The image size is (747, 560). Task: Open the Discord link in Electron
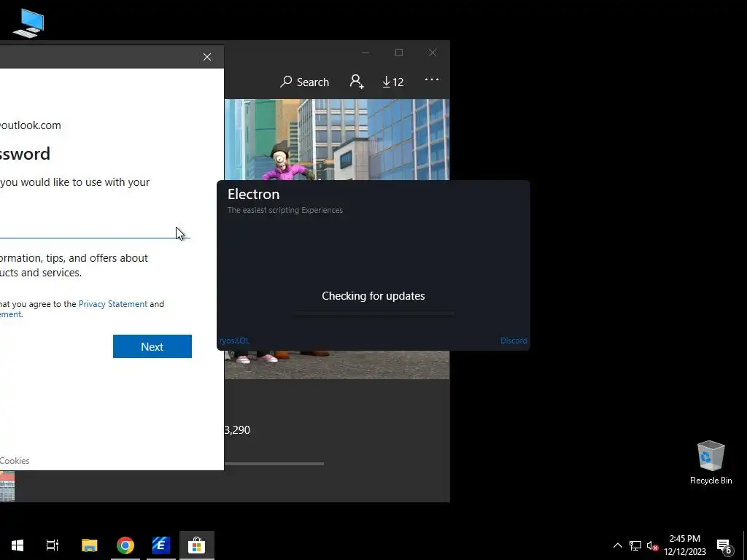[x=514, y=341]
